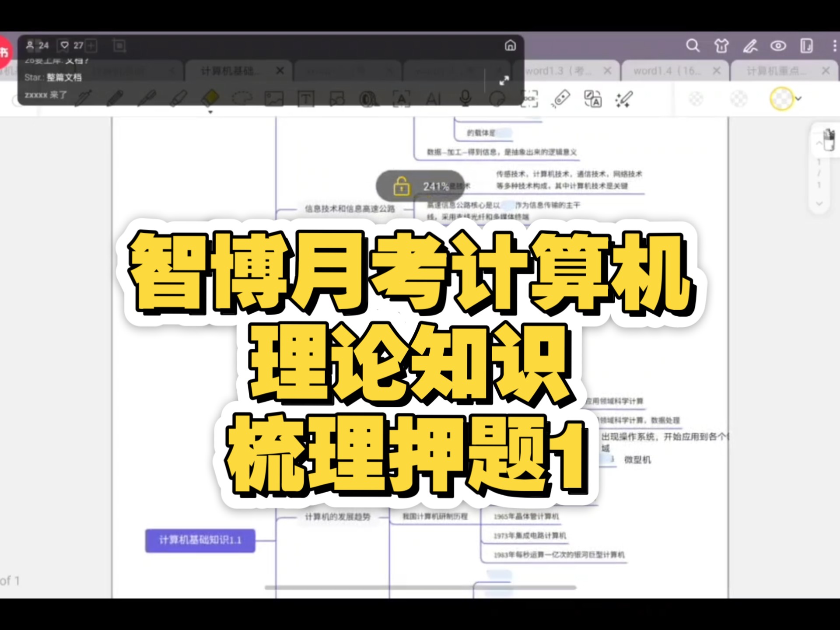
Task: Select the shapes tool
Action: [x=337, y=99]
